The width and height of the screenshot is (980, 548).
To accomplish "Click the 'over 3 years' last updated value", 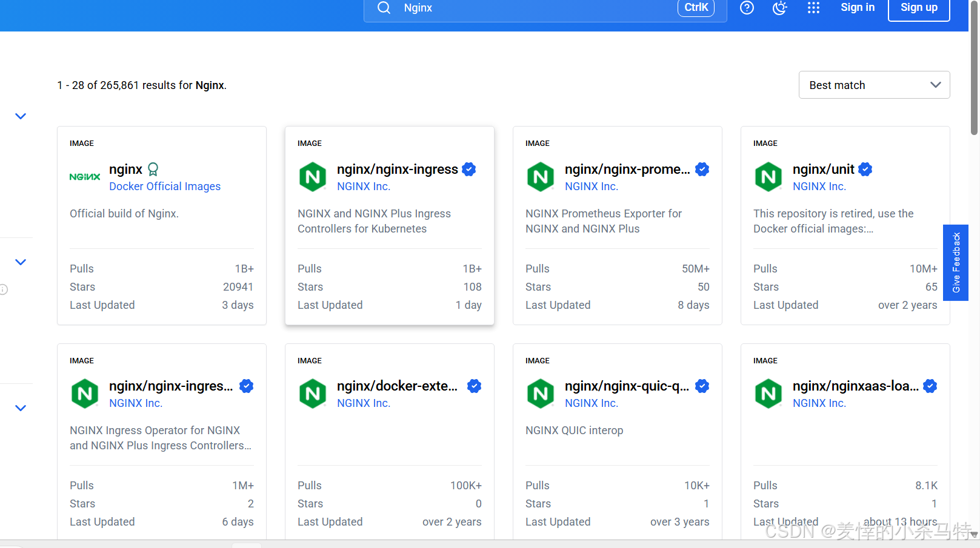I will click(x=680, y=522).
